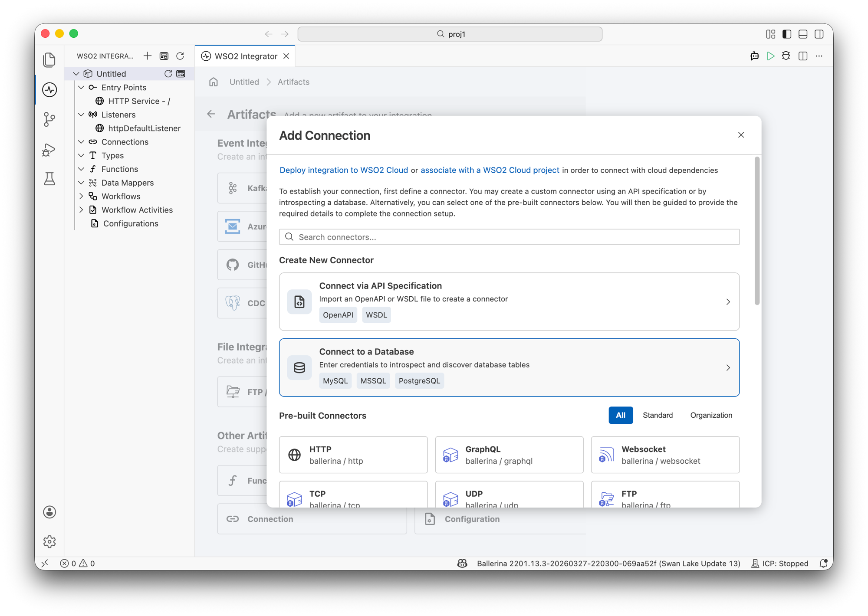868x616 pixels.
Task: Open the notifications bell in status bar
Action: [x=823, y=563]
